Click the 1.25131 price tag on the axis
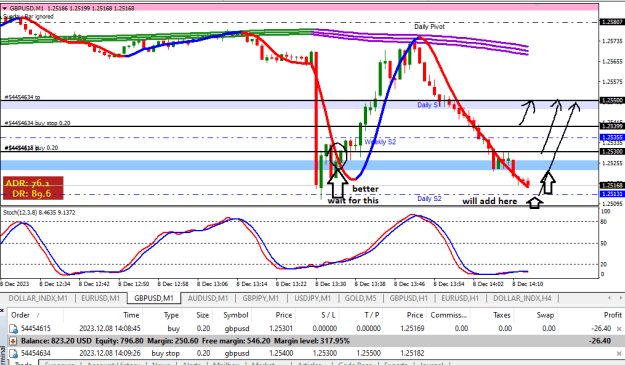 tap(612, 194)
